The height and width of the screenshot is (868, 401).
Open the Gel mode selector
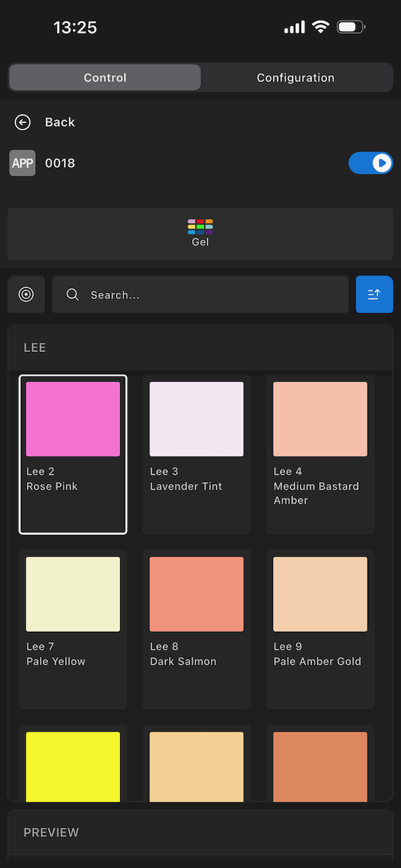200,234
